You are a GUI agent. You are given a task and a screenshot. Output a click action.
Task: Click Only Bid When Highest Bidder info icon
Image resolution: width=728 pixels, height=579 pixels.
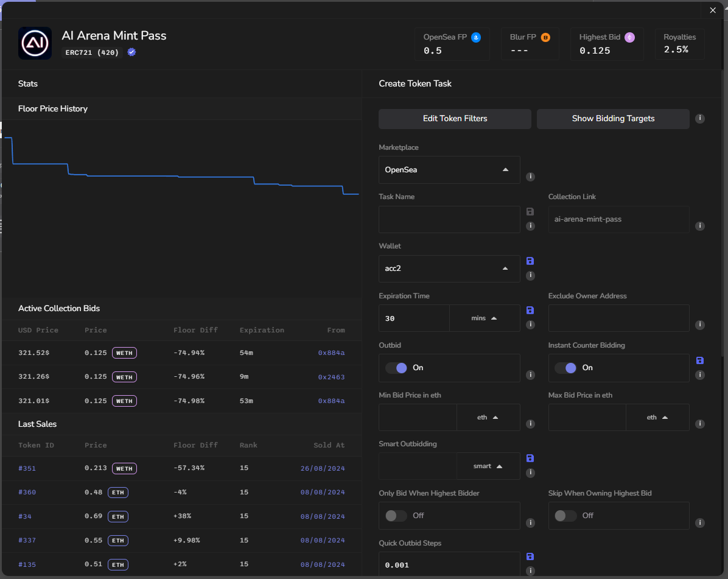point(530,523)
